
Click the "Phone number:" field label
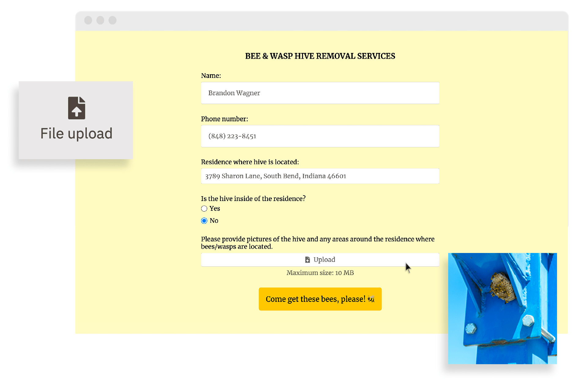tap(224, 119)
